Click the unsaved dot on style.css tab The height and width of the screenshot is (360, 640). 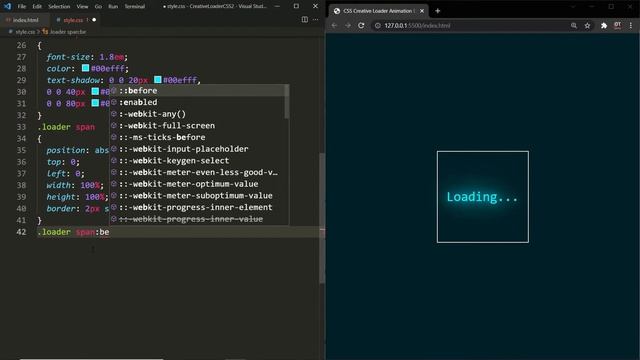[94, 20]
